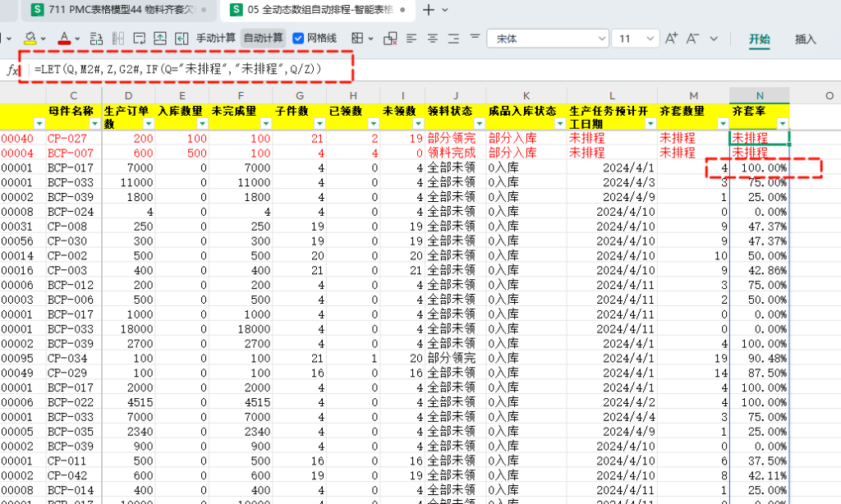
Task: Click the wrap text icon after font color
Action: pyautogui.click(x=96, y=38)
